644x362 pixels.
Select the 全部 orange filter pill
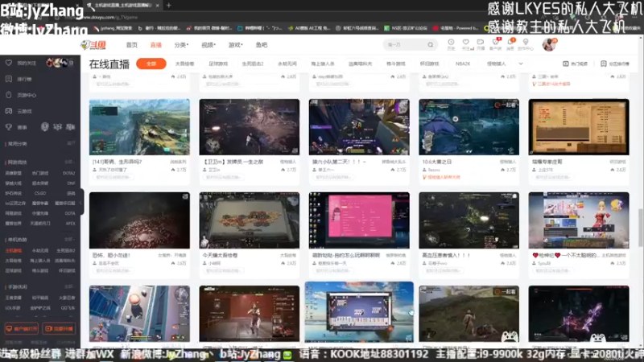pyautogui.click(x=151, y=64)
